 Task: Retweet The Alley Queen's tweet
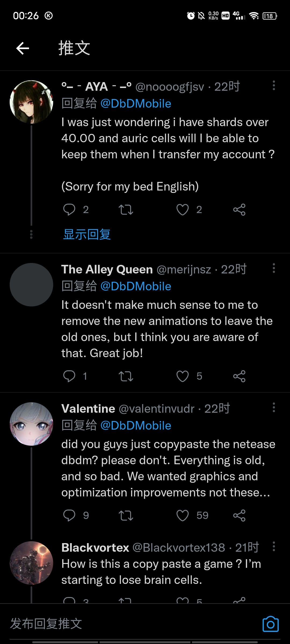click(126, 376)
